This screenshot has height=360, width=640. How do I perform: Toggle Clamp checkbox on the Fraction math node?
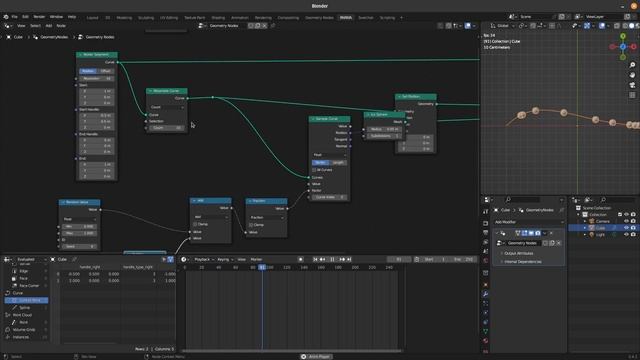click(x=251, y=225)
